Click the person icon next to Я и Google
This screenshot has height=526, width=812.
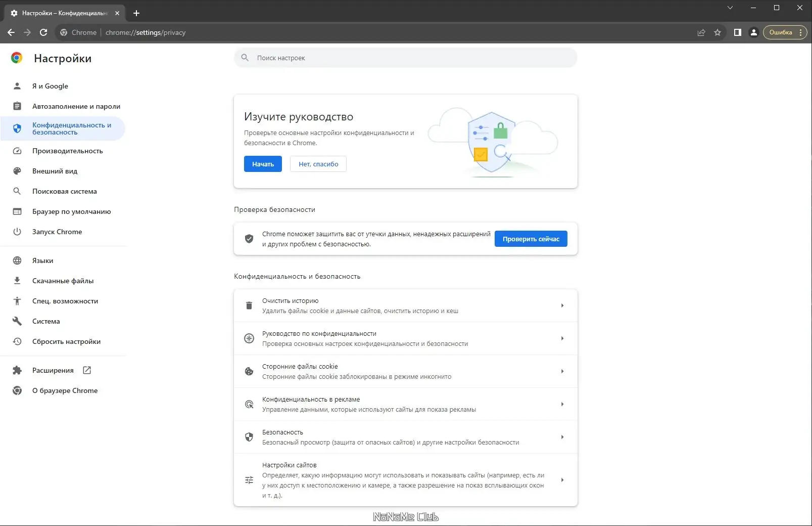tap(17, 85)
